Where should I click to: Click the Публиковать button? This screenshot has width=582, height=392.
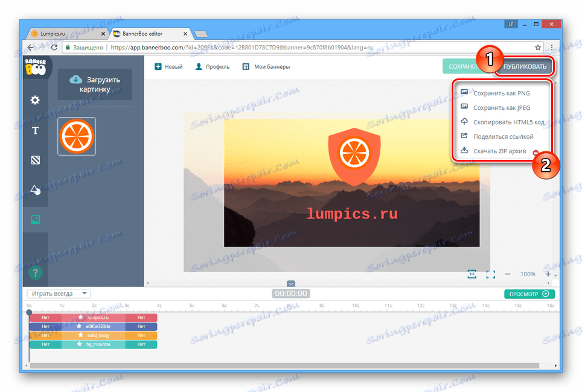525,66
